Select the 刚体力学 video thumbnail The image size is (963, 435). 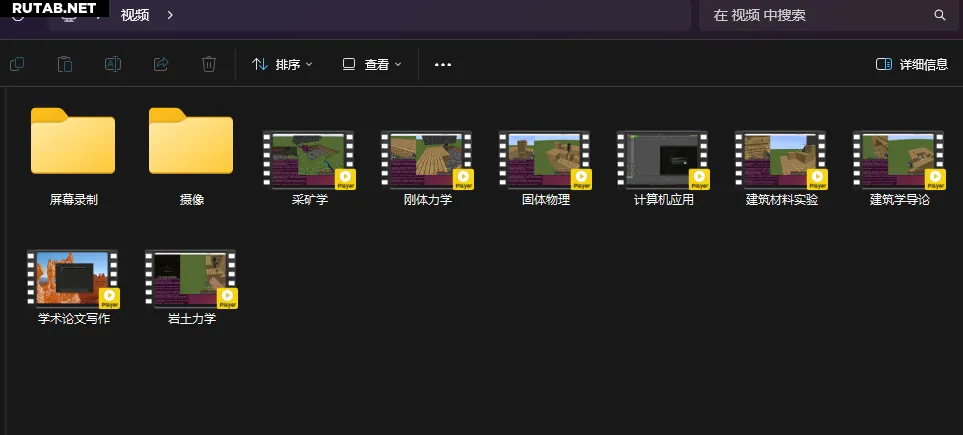pyautogui.click(x=427, y=160)
